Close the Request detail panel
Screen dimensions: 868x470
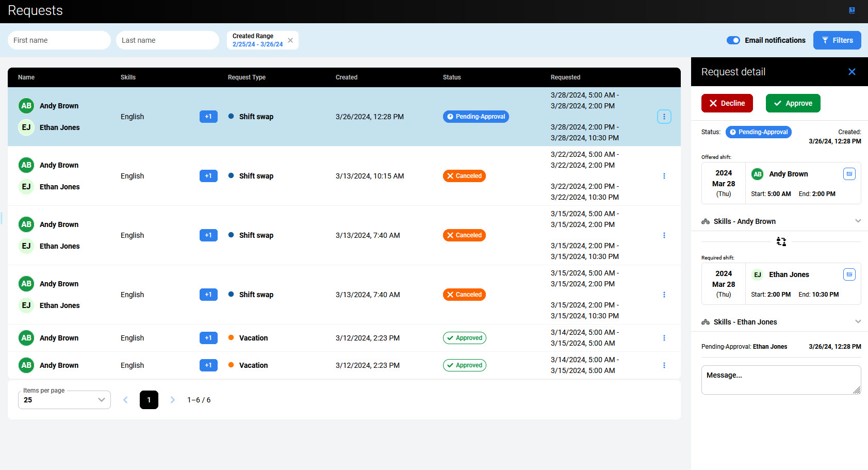pyautogui.click(x=852, y=72)
